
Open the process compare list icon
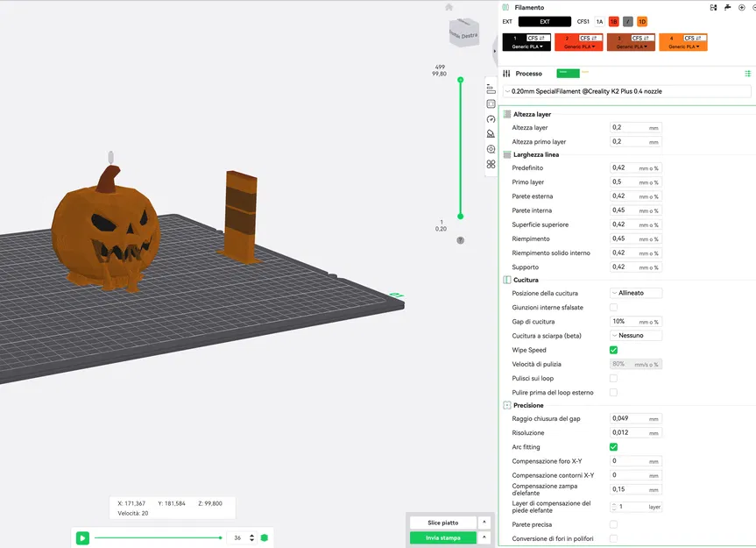point(748,74)
